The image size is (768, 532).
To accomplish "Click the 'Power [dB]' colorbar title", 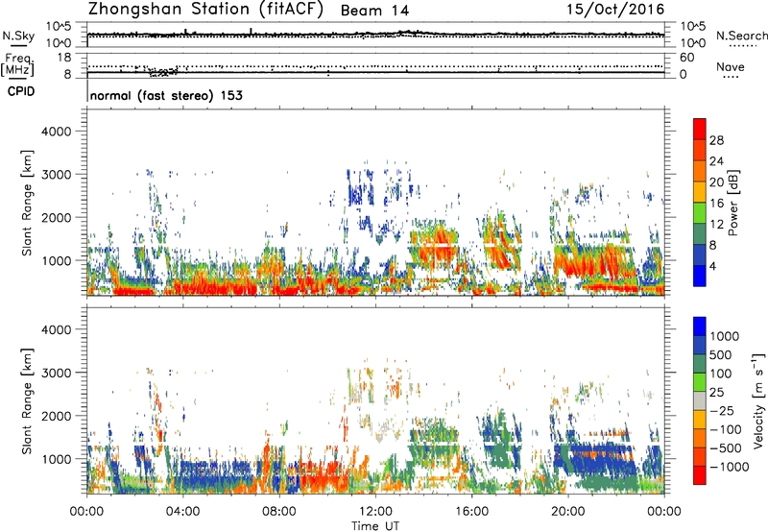I will click(x=732, y=203).
